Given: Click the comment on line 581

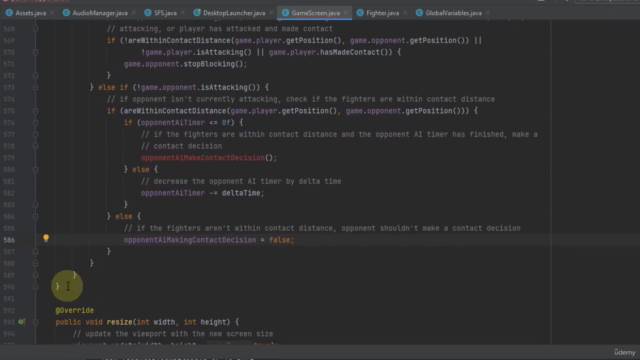Looking at the screenshot, I should tap(241, 181).
